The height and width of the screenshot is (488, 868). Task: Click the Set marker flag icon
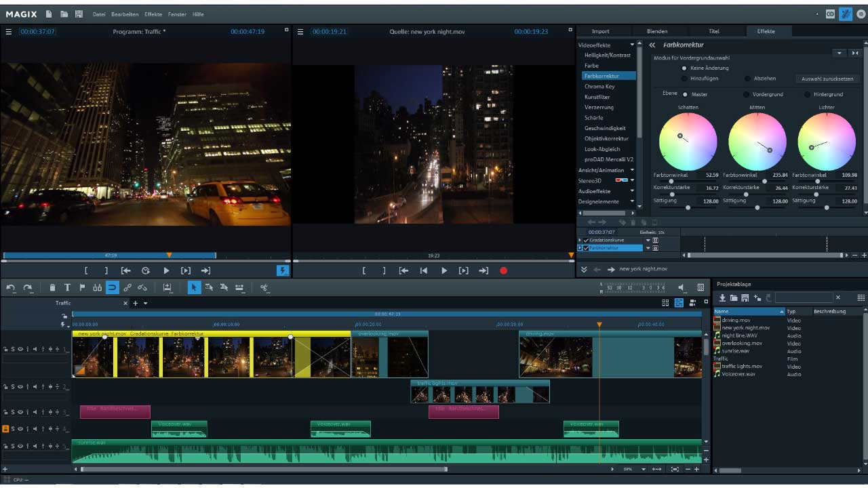click(x=82, y=287)
